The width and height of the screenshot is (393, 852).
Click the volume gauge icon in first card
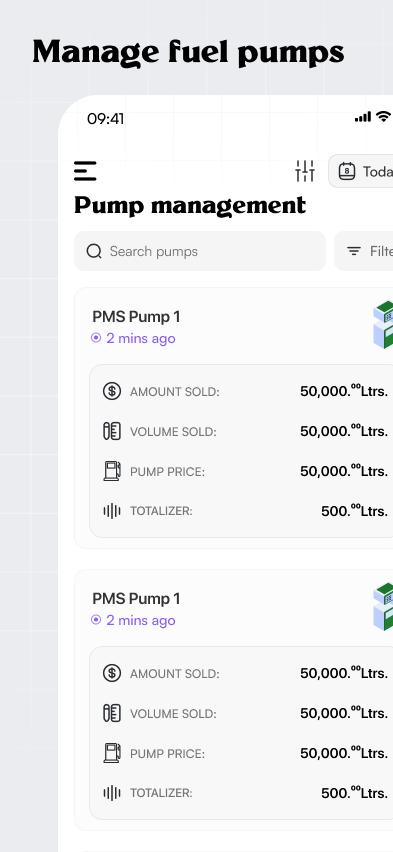(112, 431)
